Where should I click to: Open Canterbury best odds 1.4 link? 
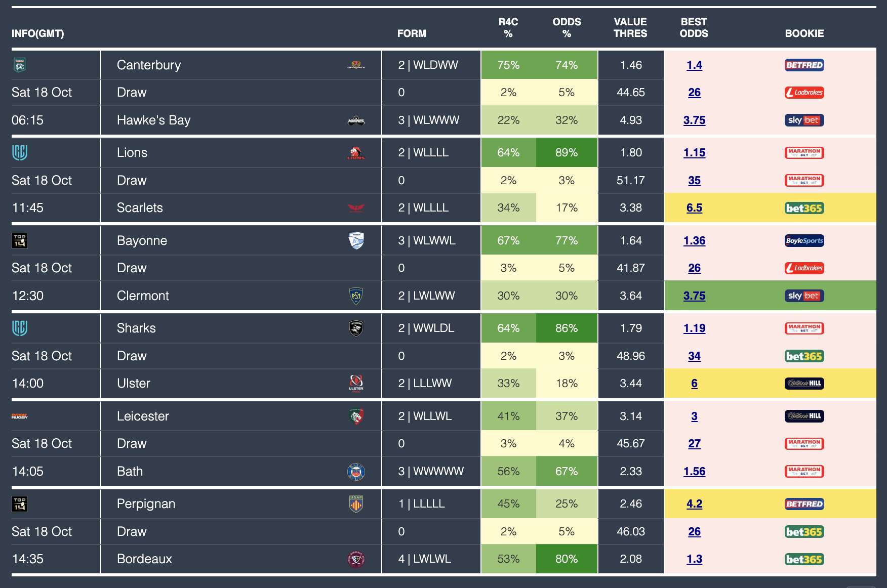tap(694, 65)
